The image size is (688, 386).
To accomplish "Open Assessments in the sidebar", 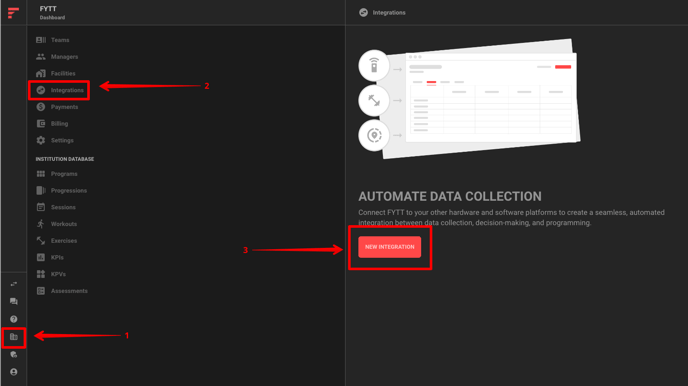I will pyautogui.click(x=62, y=291).
